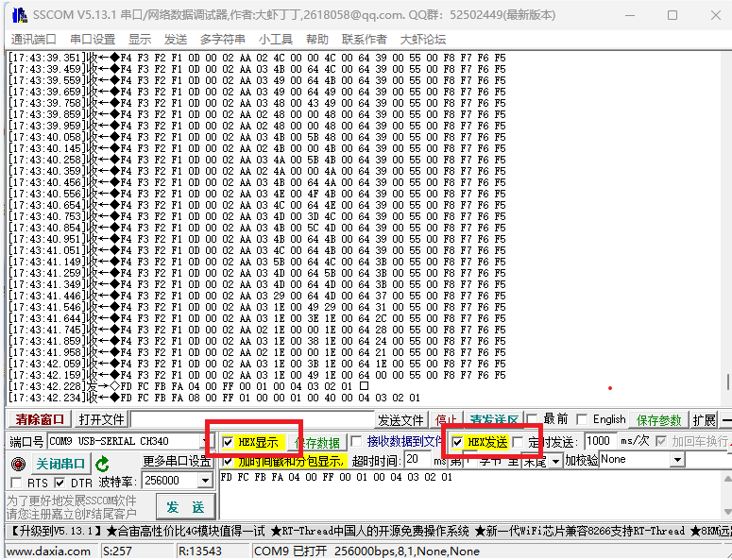The height and width of the screenshot is (560, 732).
Task: Click the 扩展 button
Action: [704, 419]
